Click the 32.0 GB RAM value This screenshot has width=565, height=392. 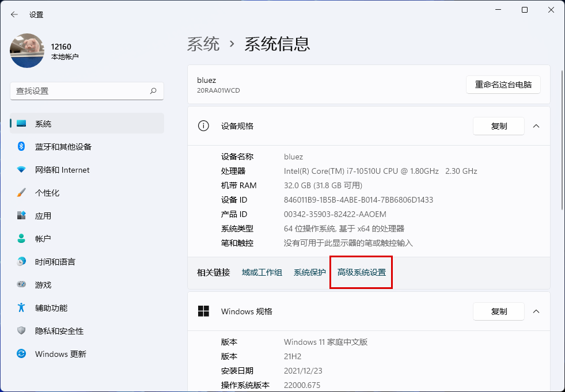click(x=323, y=185)
